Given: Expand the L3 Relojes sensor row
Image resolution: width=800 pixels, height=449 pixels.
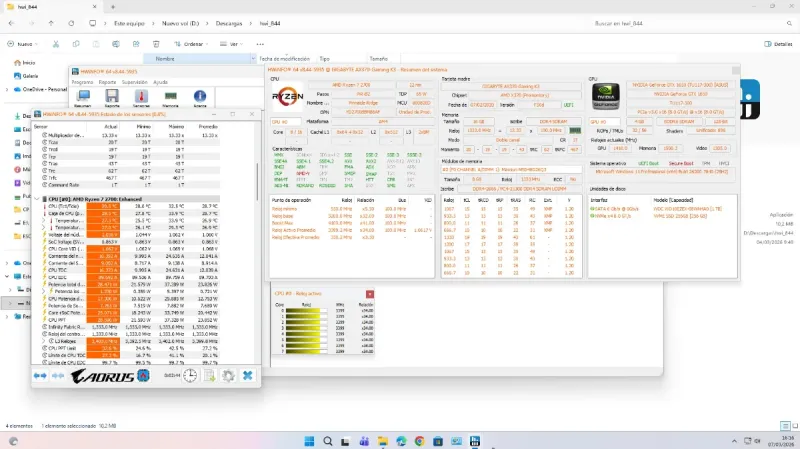Looking at the screenshot, I should [44, 341].
